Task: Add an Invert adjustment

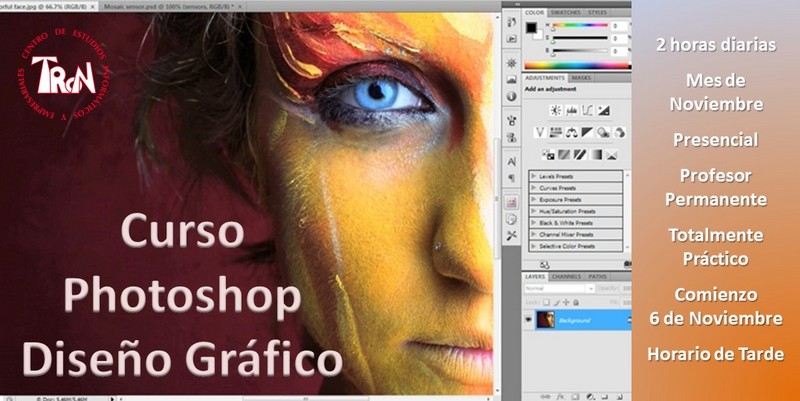Action: (548, 154)
